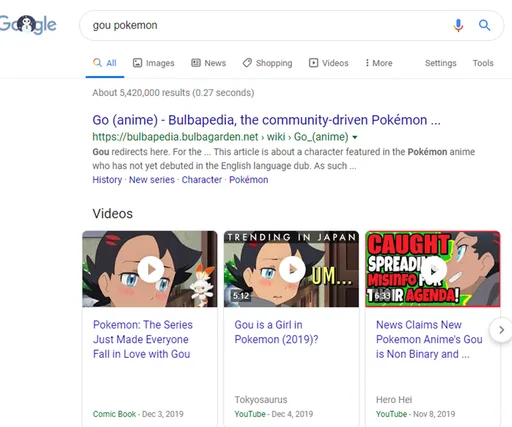Expand the More menu
The height and width of the screenshot is (427, 512).
point(379,63)
